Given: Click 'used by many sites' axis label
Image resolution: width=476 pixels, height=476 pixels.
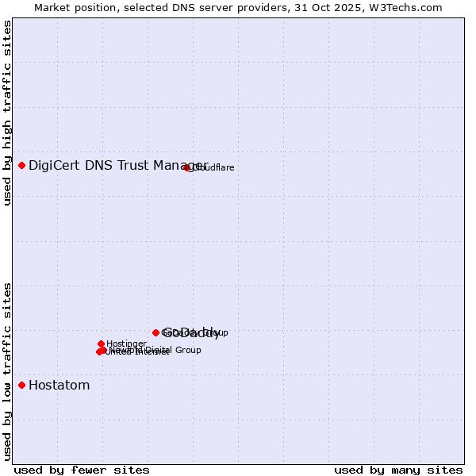Looking at the screenshot, I should click(398, 470).
